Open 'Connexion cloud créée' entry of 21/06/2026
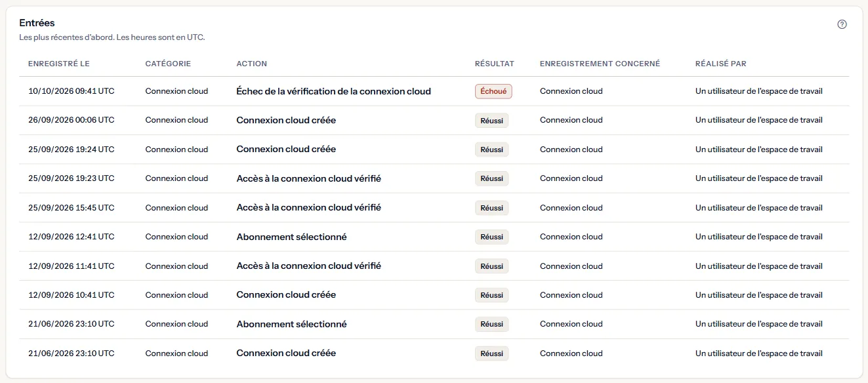Screen dimensions: 868x383 click(286, 353)
